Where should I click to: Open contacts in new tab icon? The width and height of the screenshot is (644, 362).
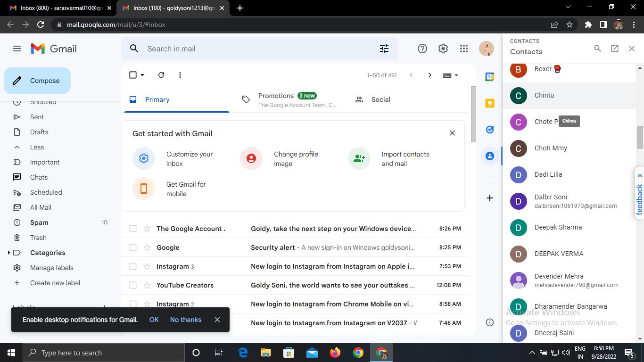click(614, 48)
